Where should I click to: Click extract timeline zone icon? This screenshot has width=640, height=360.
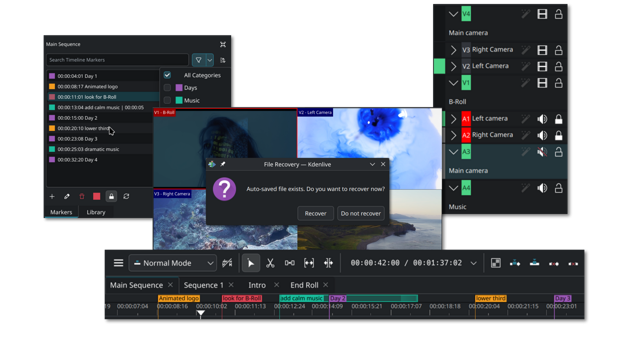(x=554, y=264)
